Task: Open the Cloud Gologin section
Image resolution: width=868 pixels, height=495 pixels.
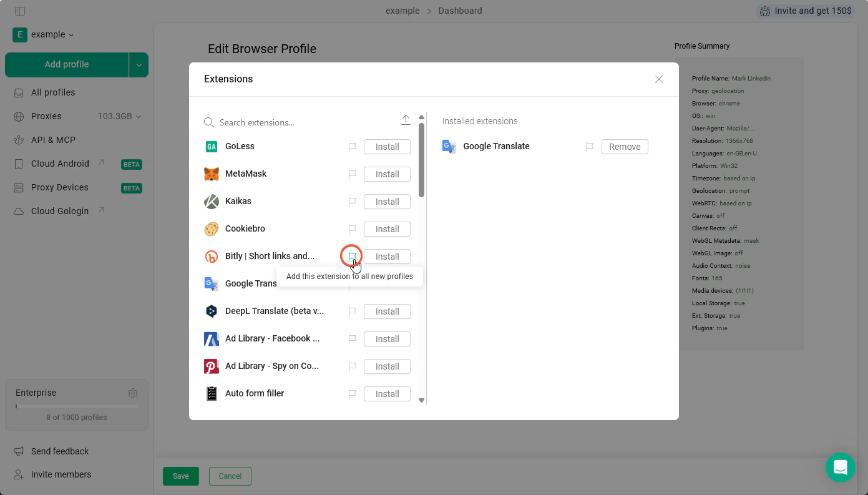Action: [59, 211]
